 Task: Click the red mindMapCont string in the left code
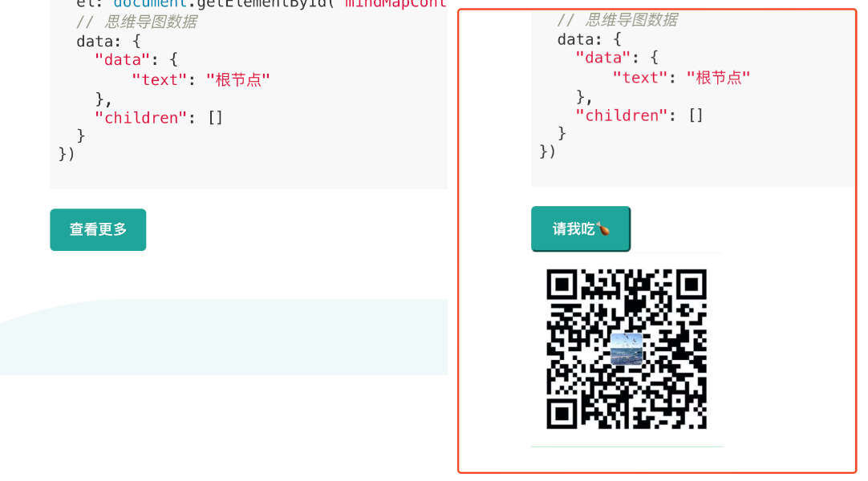(395, 3)
